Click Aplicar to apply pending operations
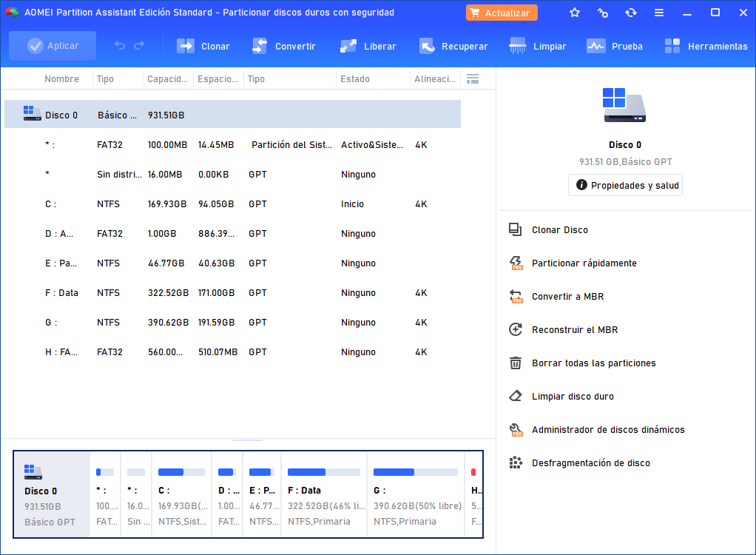Viewport: 756px width, 555px height. pos(52,46)
